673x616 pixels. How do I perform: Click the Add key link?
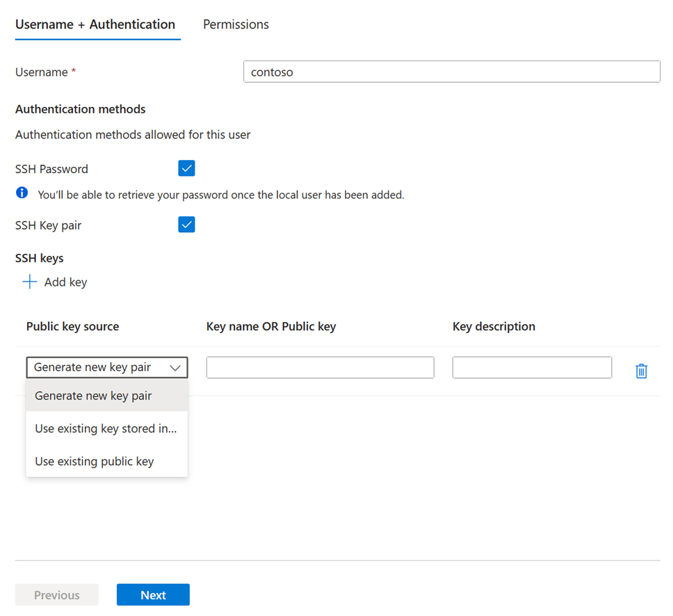(65, 282)
